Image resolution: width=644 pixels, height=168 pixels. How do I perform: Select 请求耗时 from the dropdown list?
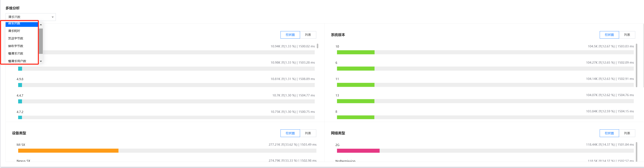click(14, 31)
